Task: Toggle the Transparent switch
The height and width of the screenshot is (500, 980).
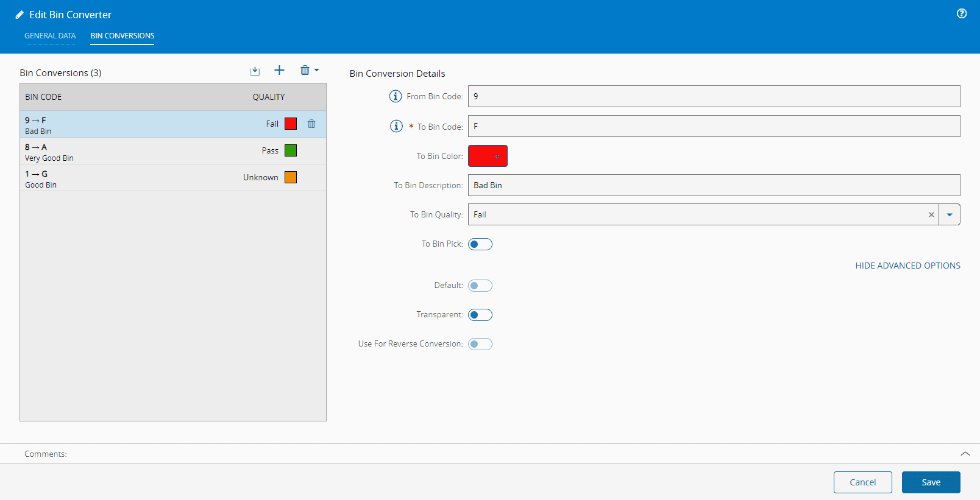Action: (480, 315)
